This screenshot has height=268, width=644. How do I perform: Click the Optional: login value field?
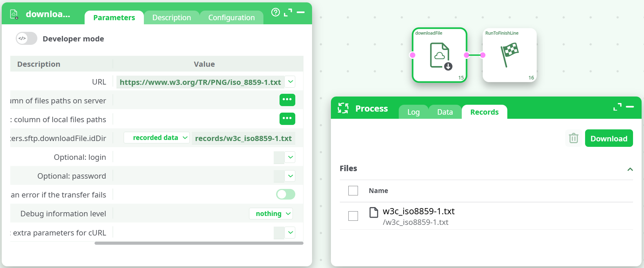[x=279, y=157]
